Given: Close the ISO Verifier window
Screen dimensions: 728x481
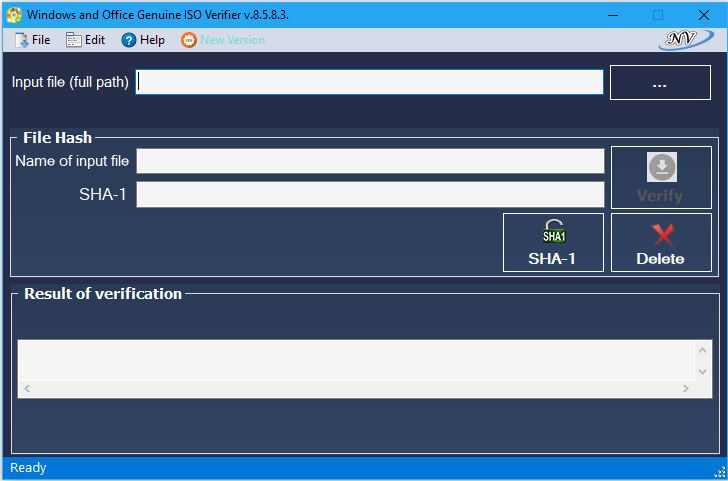Looking at the screenshot, I should click(703, 15).
